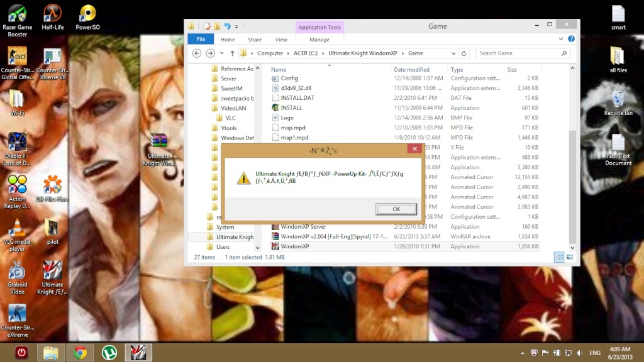Open the all files desktop folder
This screenshot has height=362, width=644.
coord(618,60)
